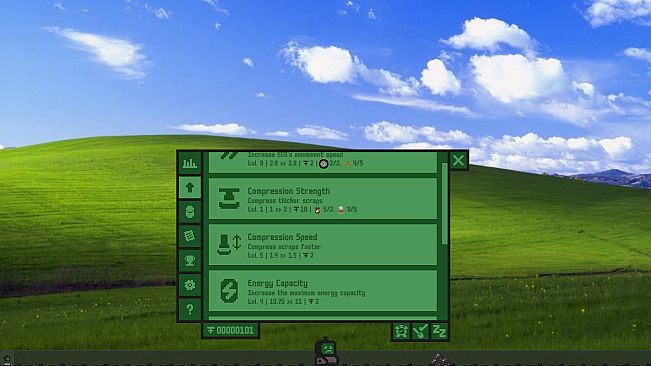Screen dimensions: 651x366
Task: Click the movement speed upgrade row
Action: click(x=323, y=162)
